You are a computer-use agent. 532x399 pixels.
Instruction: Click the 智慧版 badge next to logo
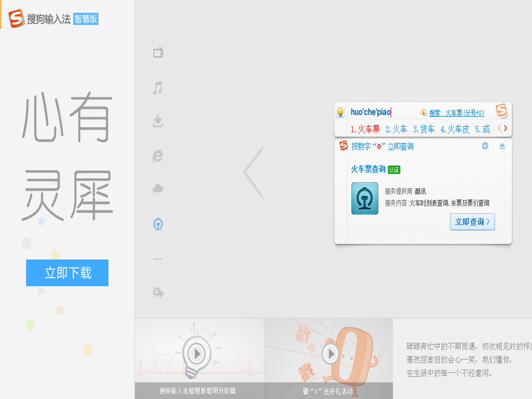coord(86,19)
